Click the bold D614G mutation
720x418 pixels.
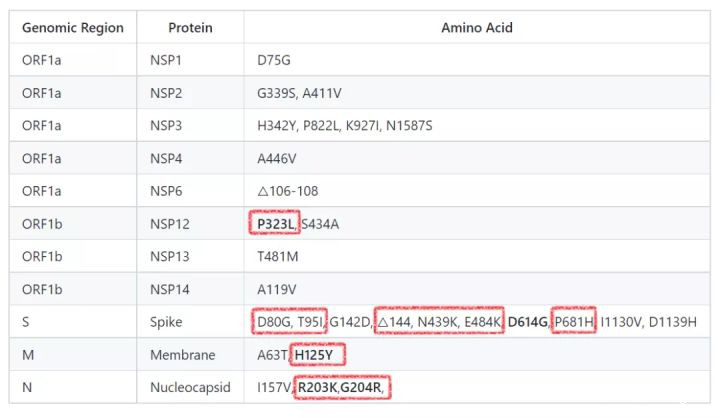coord(527,322)
